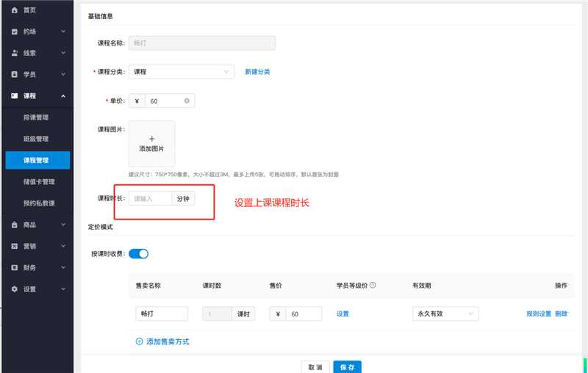Click the 规则设置 link
Image resolution: width=588 pixels, height=373 pixels.
(x=539, y=314)
